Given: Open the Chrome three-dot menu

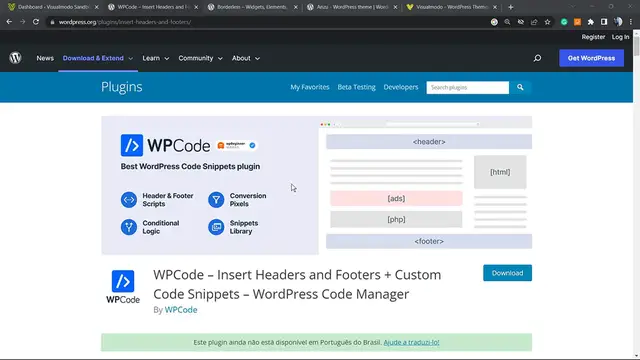Looking at the screenshot, I should click(631, 22).
